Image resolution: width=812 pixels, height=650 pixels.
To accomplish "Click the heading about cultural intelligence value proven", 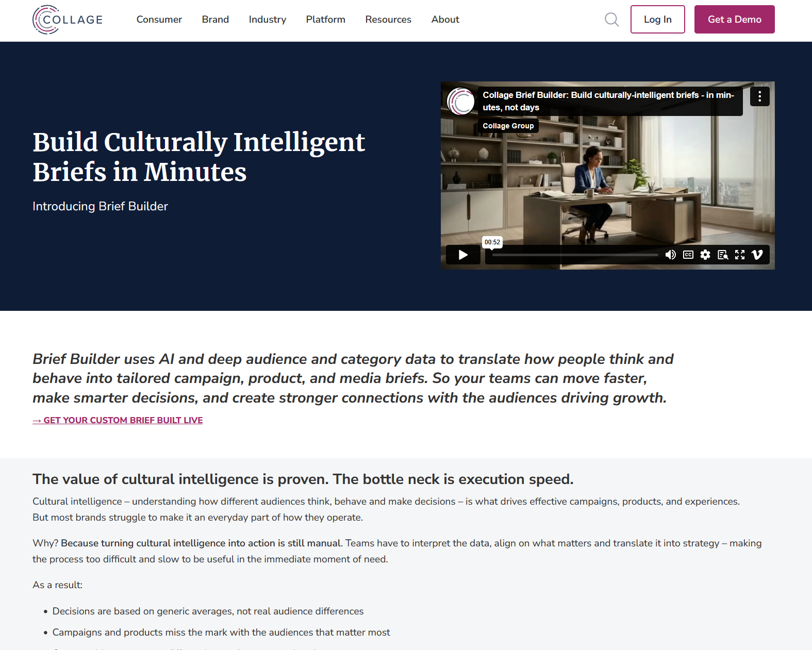I will 303,479.
